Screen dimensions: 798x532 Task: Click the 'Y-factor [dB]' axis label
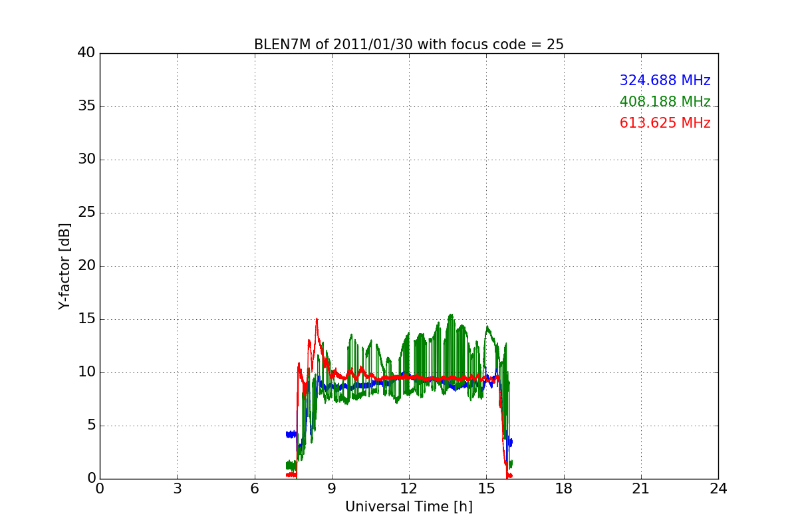click(65, 266)
